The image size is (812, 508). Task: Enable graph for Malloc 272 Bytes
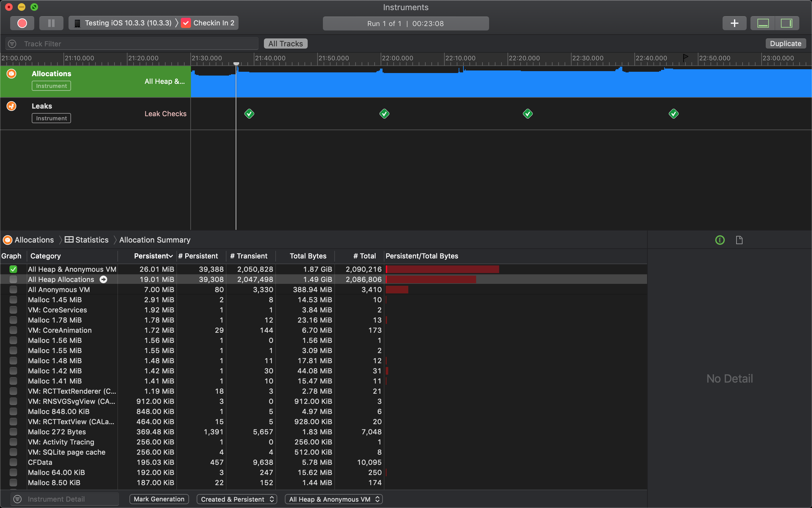click(x=13, y=432)
